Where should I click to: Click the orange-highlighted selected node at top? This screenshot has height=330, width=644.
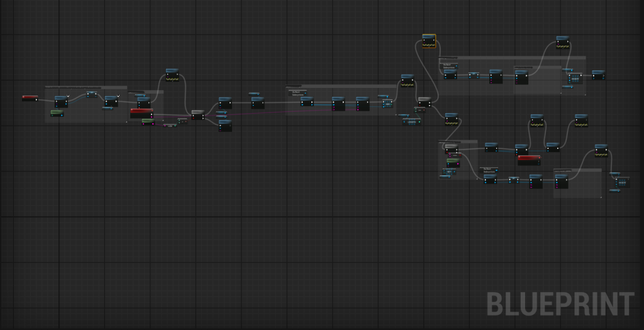pos(429,41)
